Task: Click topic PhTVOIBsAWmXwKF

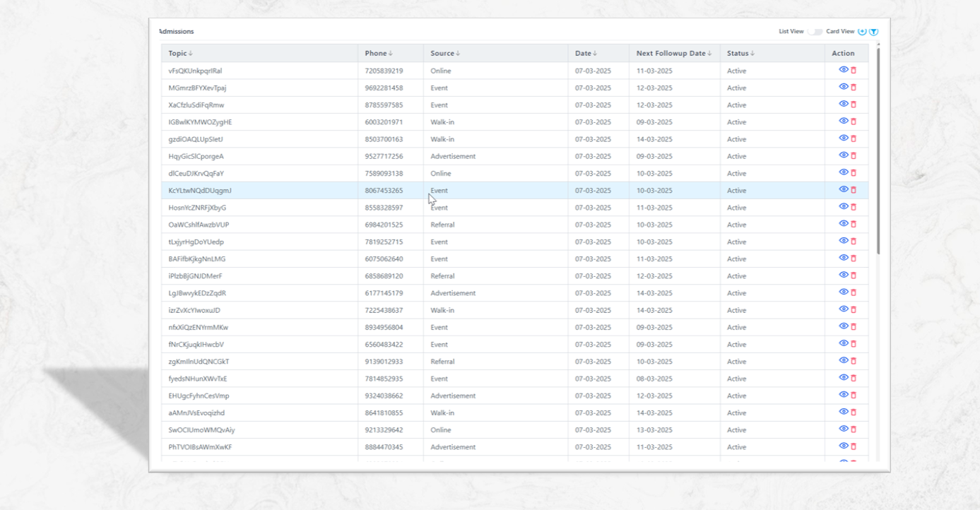Action: click(x=200, y=447)
